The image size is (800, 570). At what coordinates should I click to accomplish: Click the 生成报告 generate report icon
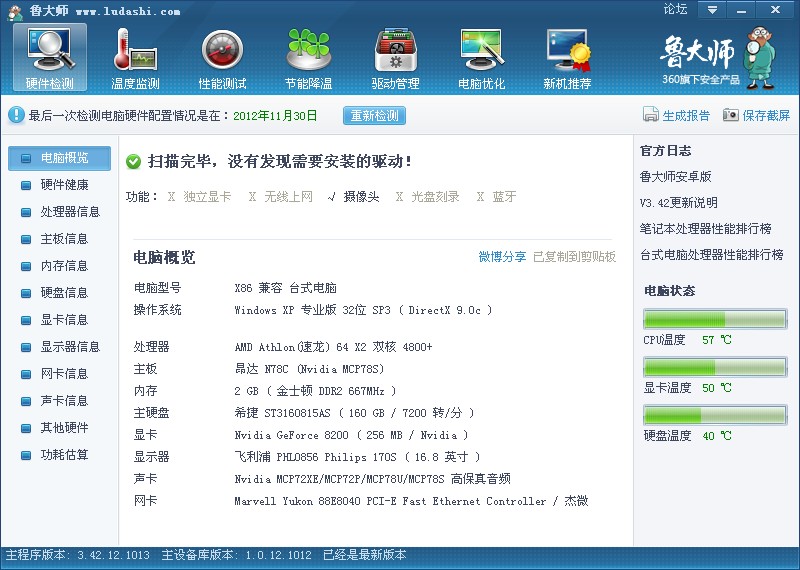click(x=651, y=115)
